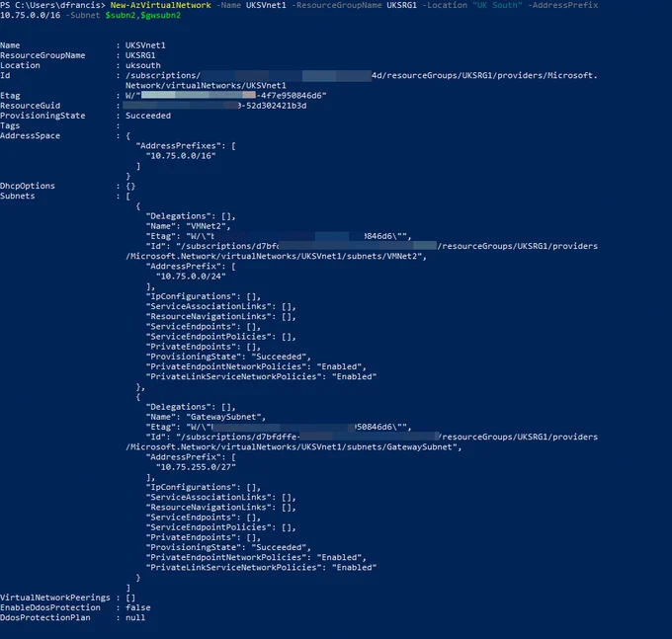Click the path ending in subnets/GatewaySubnet
This screenshot has width=672, height=639.
(294, 446)
